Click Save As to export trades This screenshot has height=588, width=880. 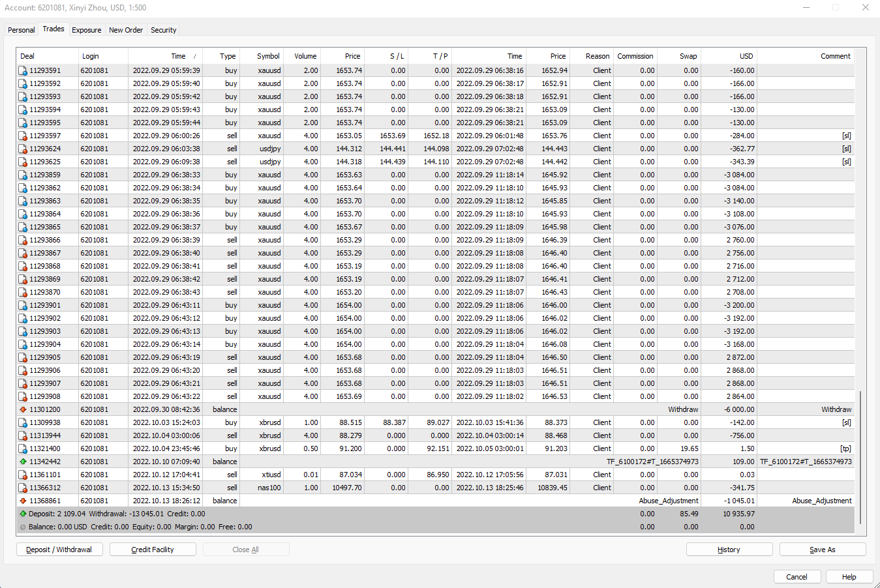823,550
